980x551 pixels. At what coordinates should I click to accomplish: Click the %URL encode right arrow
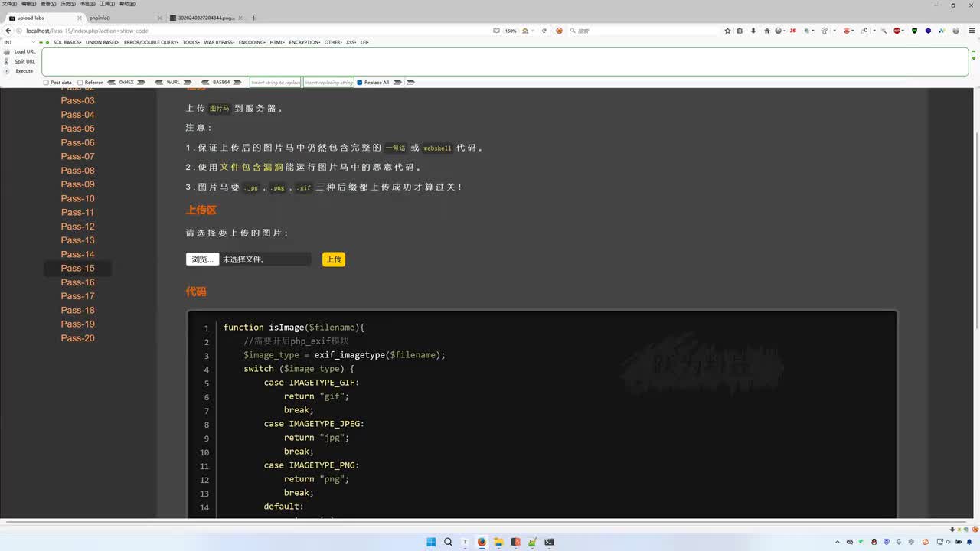tap(188, 83)
